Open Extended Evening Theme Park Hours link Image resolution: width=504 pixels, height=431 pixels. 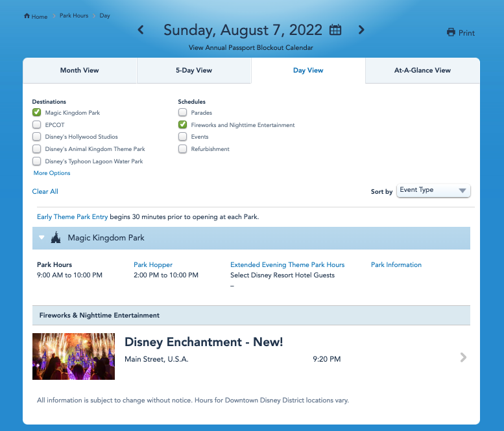tap(287, 264)
